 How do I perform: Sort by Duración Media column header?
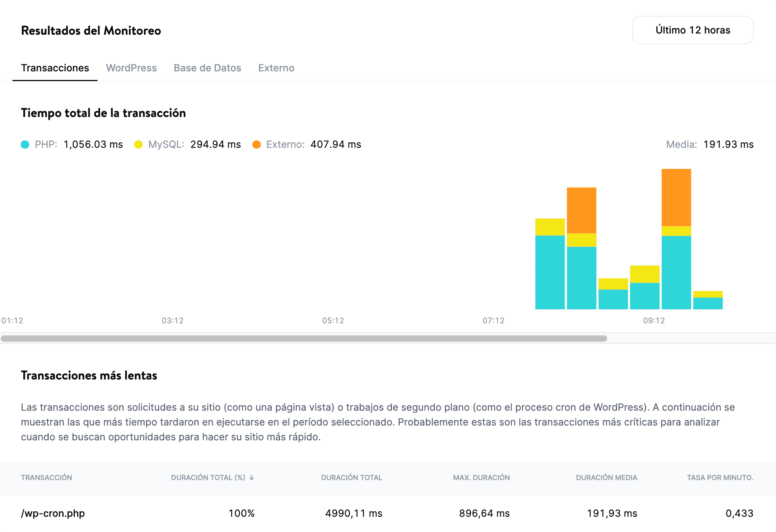pyautogui.click(x=606, y=478)
